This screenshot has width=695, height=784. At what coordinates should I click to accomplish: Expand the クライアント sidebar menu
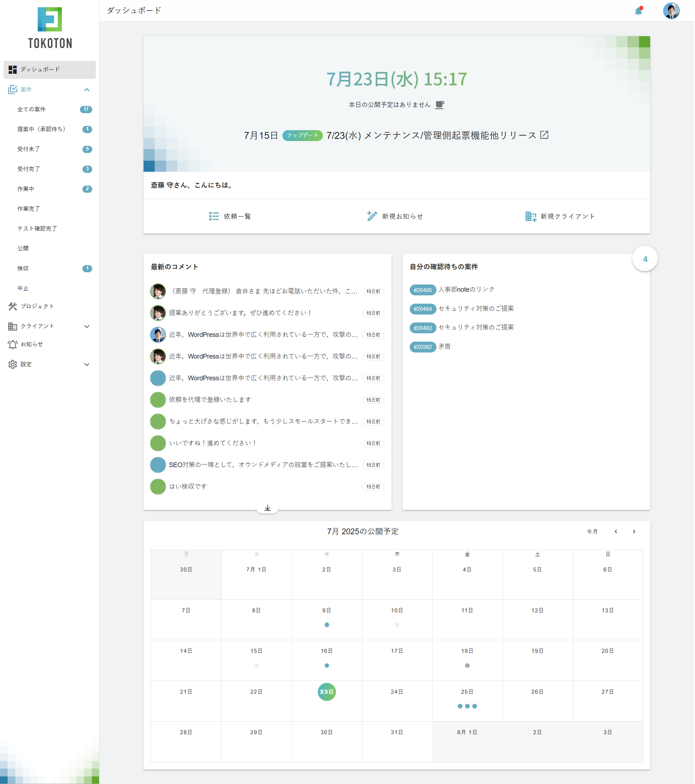(87, 327)
